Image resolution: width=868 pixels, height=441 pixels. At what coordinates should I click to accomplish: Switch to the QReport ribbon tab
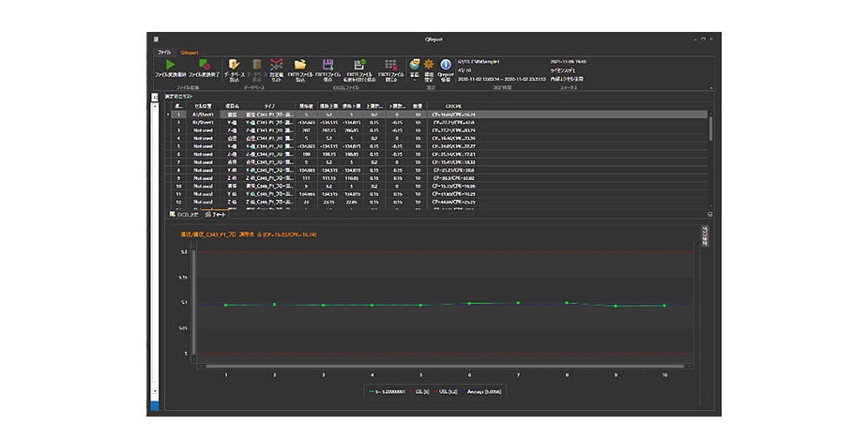click(x=190, y=52)
